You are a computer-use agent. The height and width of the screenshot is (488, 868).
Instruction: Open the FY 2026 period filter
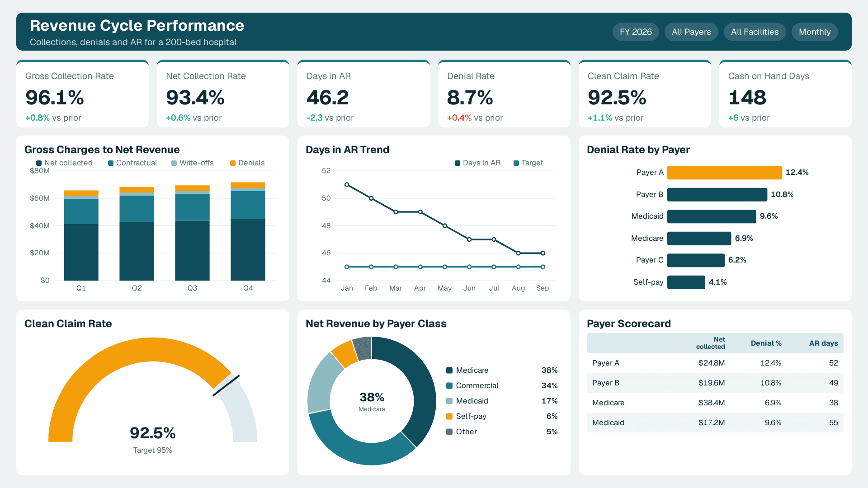coord(636,32)
